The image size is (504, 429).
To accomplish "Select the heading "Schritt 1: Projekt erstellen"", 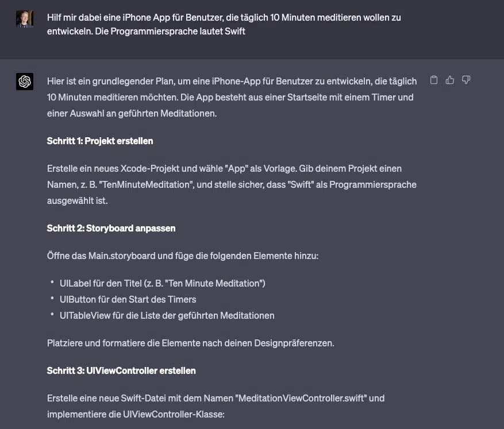I will [99, 141].
